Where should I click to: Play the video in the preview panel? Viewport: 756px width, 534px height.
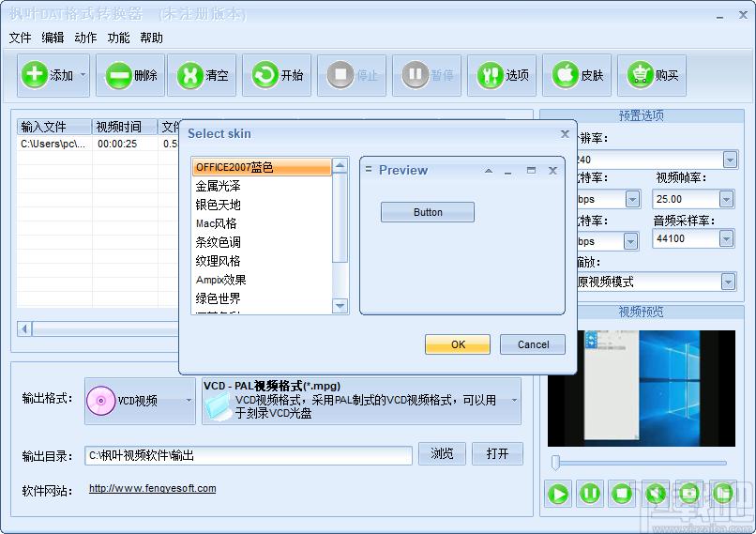pos(558,494)
